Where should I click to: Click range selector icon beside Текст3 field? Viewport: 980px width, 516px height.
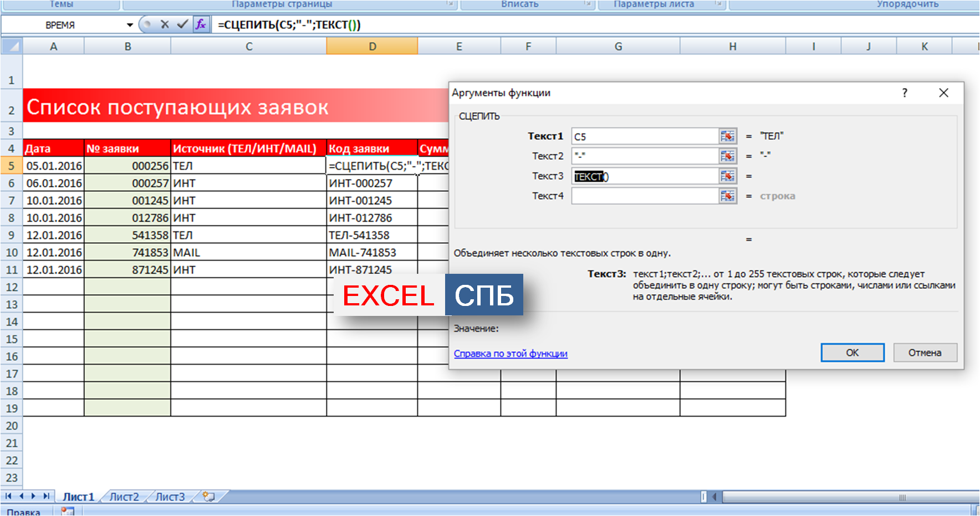(727, 176)
